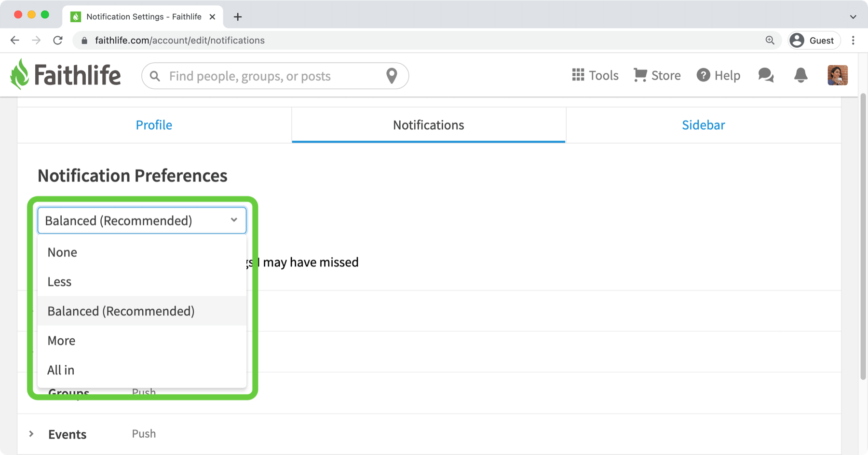Click the location pin in search box
Viewport: 868px width, 455px height.
click(x=392, y=76)
